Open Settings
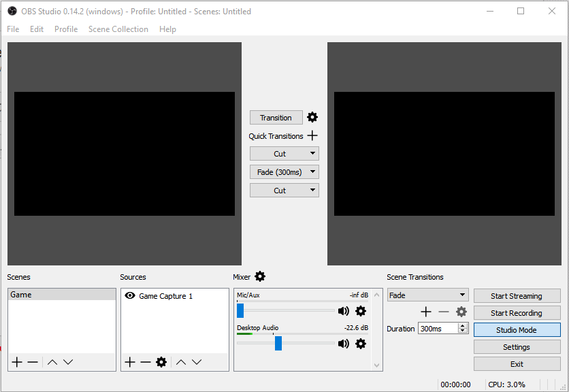The height and width of the screenshot is (392, 569). click(517, 347)
